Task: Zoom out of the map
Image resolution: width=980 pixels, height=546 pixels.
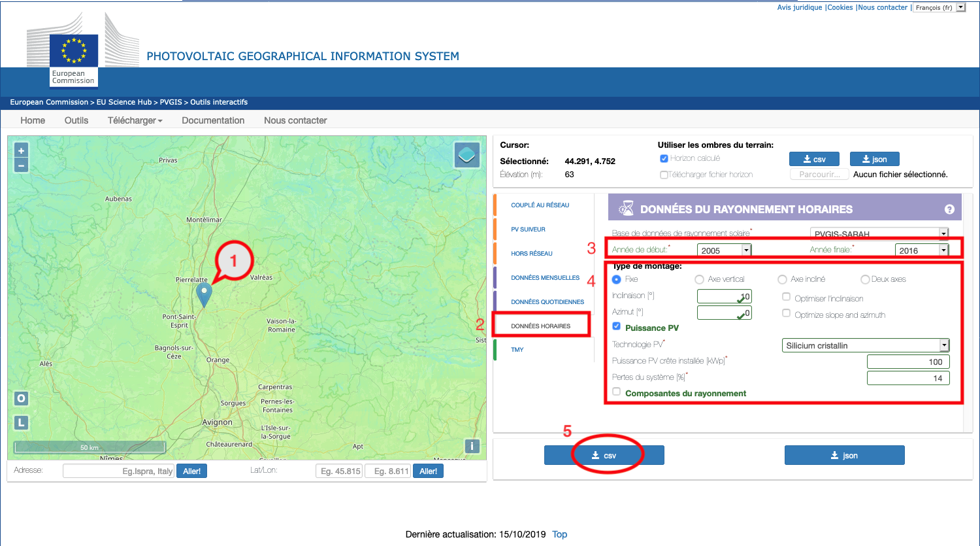Action: pyautogui.click(x=21, y=165)
